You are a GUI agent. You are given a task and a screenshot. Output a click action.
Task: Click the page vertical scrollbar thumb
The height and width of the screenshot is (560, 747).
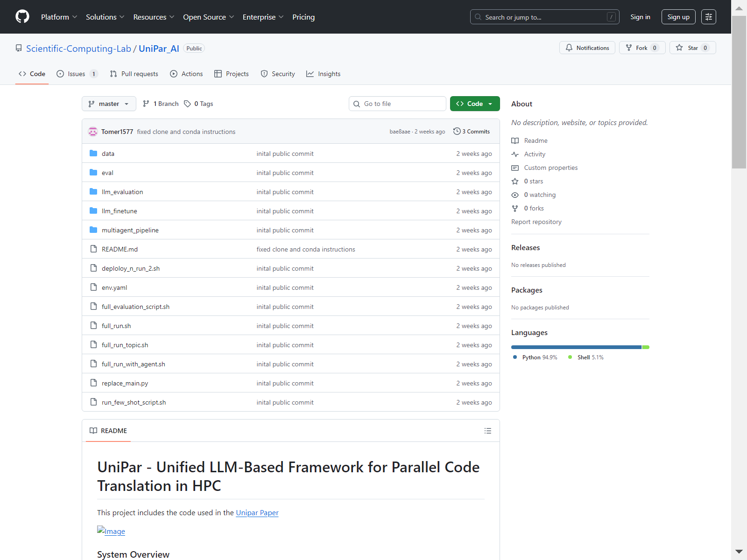point(739,92)
